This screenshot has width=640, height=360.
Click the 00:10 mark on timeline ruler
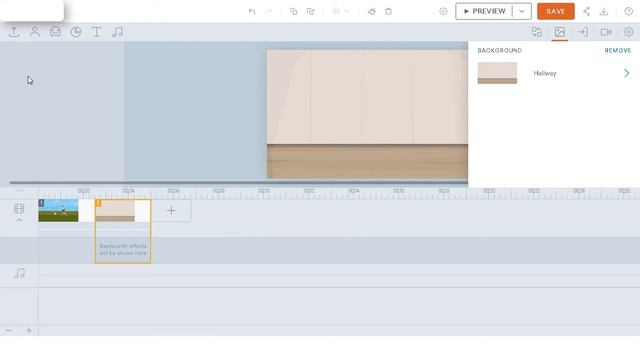[x=264, y=191]
